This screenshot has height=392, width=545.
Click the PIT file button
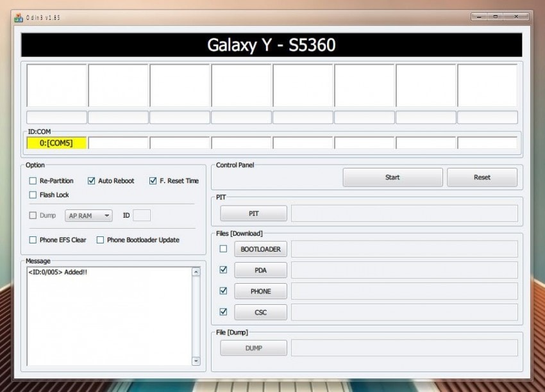[254, 213]
